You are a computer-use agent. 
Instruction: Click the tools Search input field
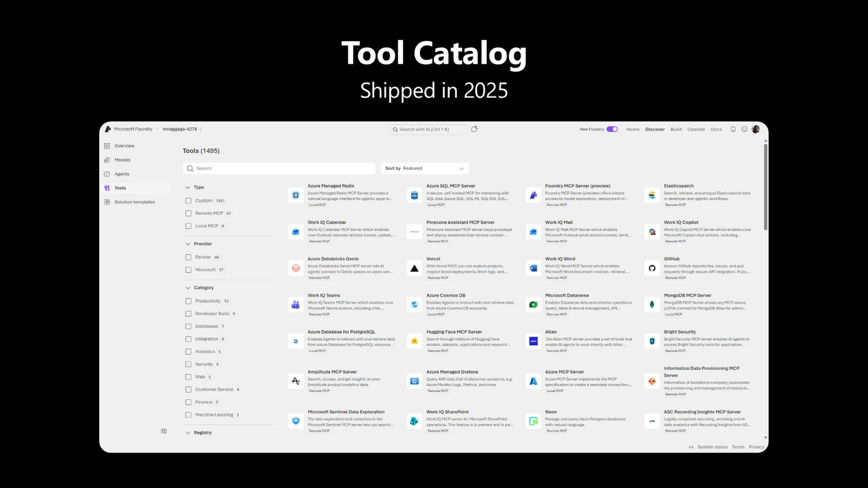tap(280, 168)
